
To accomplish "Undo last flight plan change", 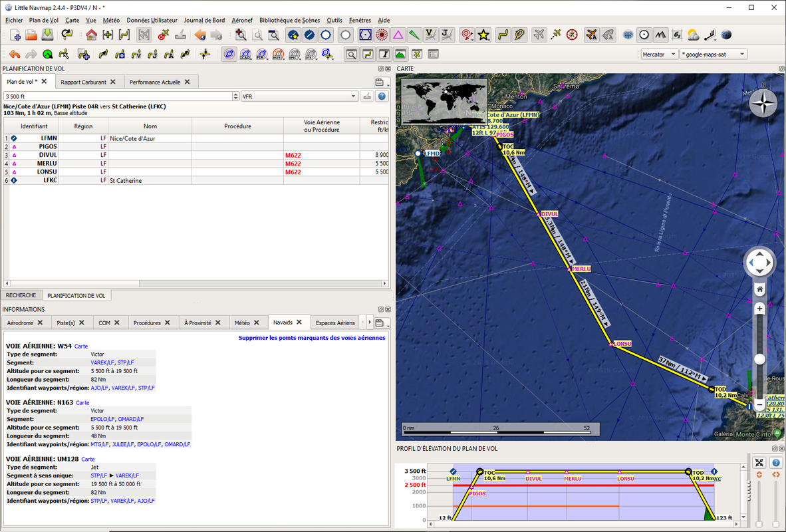I will pyautogui.click(x=15, y=54).
